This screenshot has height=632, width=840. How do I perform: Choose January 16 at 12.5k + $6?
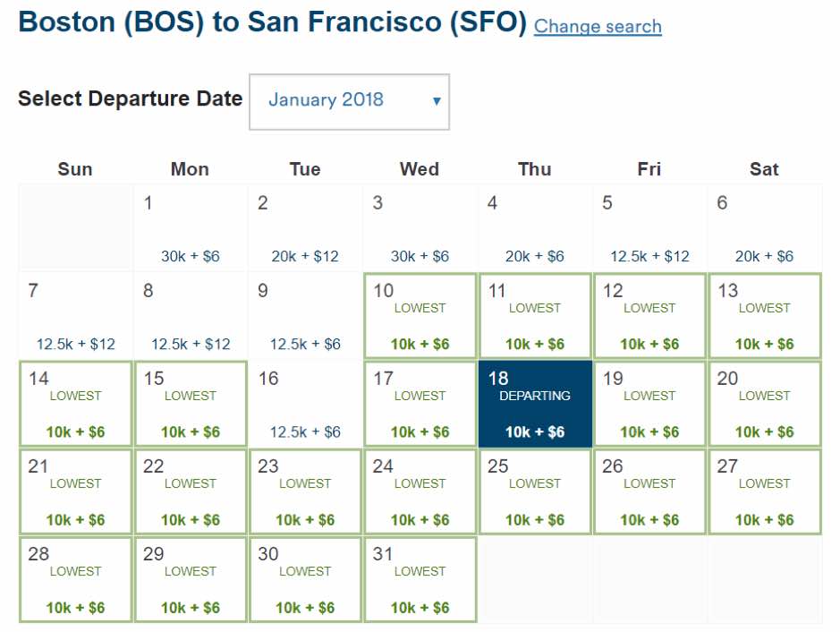point(305,405)
